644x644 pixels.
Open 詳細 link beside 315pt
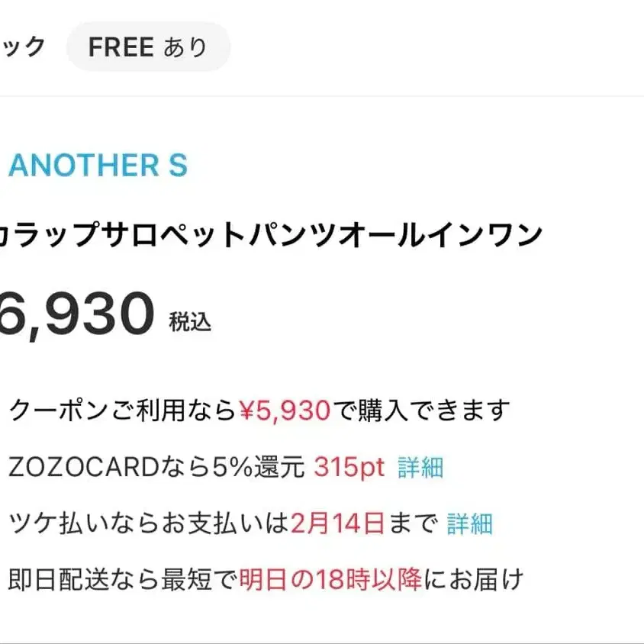tap(420, 467)
